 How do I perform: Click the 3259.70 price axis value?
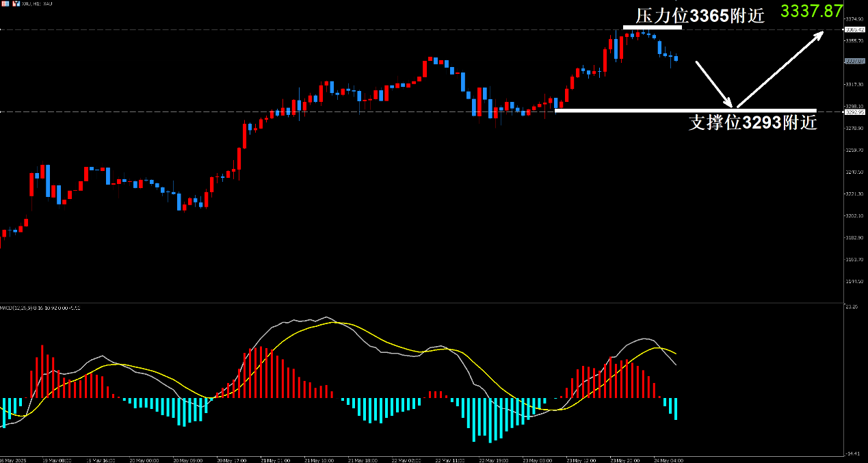click(x=854, y=150)
